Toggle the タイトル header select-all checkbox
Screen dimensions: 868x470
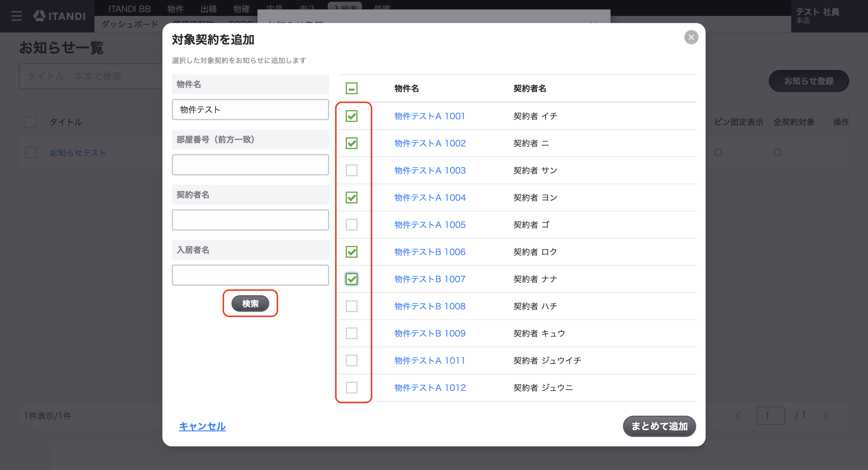[x=31, y=122]
